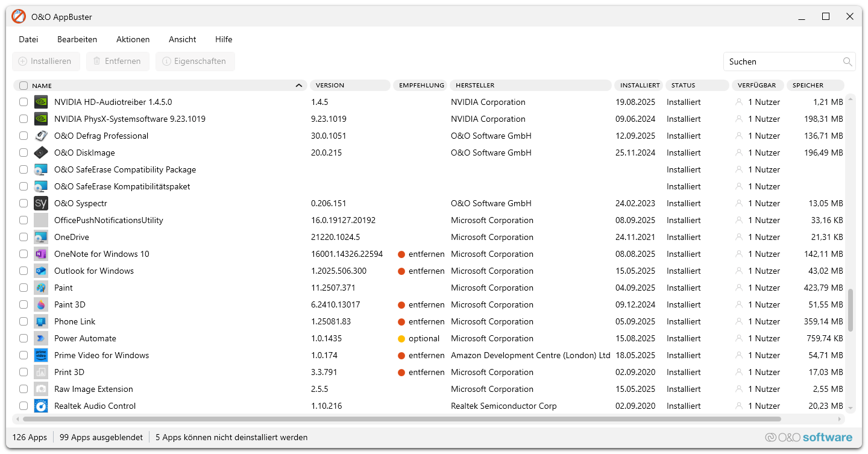Click the Eigenschaften button
Image resolution: width=868 pixels, height=454 pixels.
click(195, 61)
